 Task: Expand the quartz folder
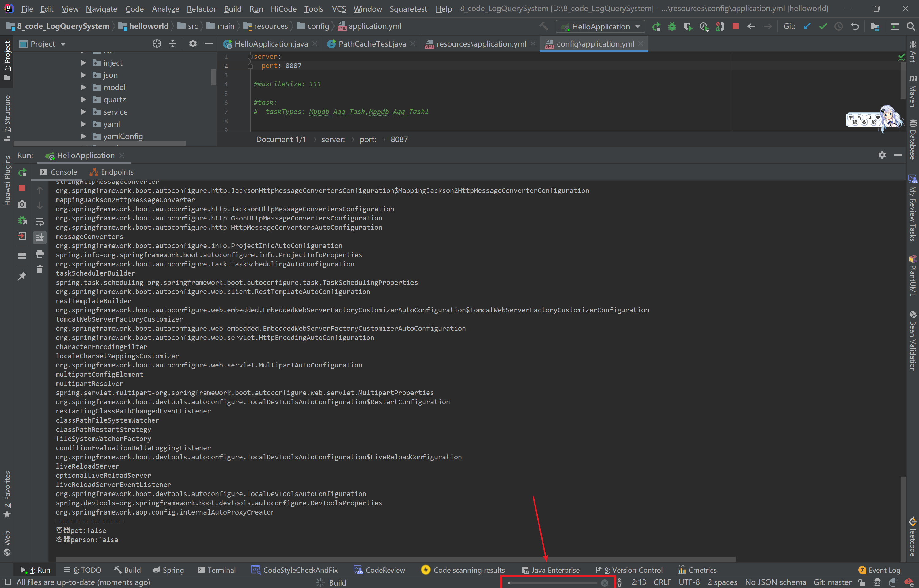pyautogui.click(x=84, y=100)
